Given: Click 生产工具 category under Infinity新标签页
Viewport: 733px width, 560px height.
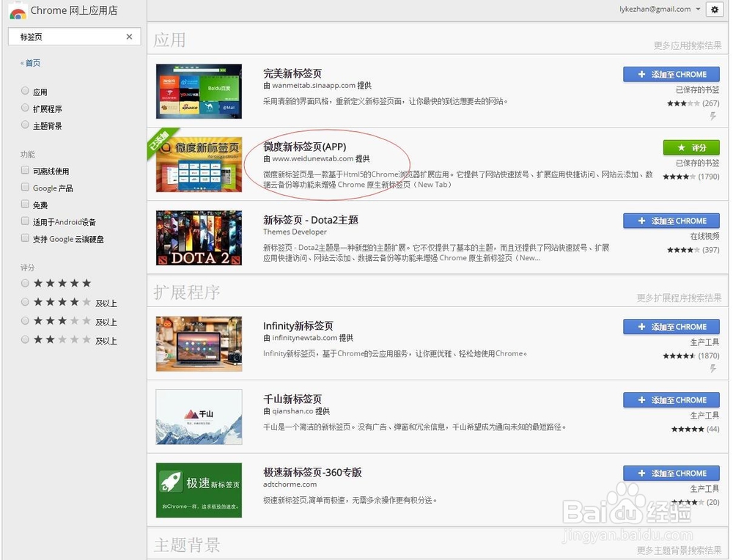Looking at the screenshot, I should pos(704,342).
